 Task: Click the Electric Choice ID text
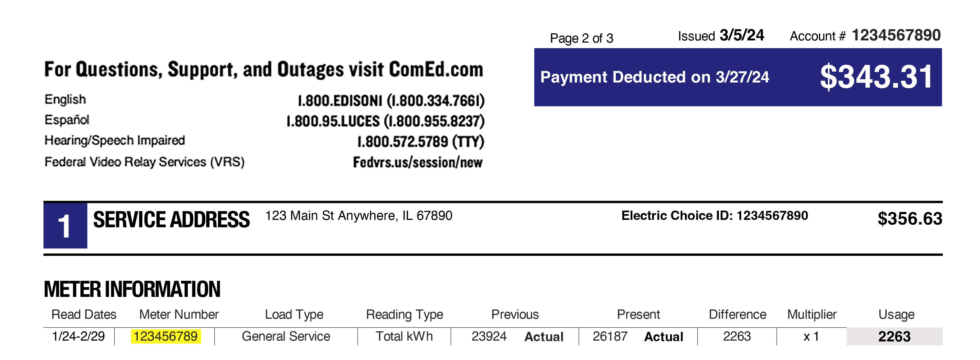[714, 216]
